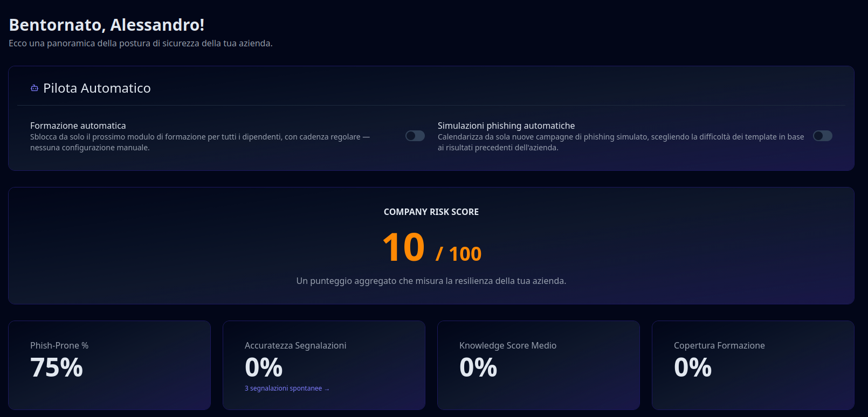Click the Copertura Formazione label

click(719, 345)
